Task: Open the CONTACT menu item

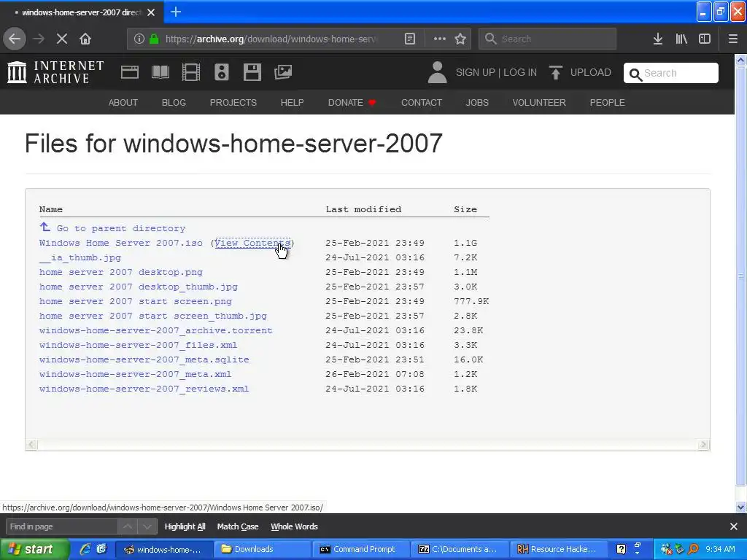Action: click(422, 102)
